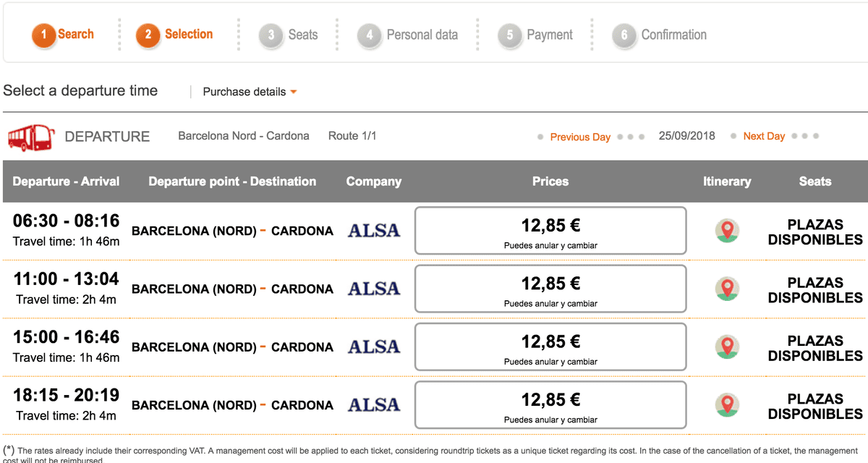Open itinerary map pin for 18:15 departure
This screenshot has height=463, width=868.
click(727, 404)
